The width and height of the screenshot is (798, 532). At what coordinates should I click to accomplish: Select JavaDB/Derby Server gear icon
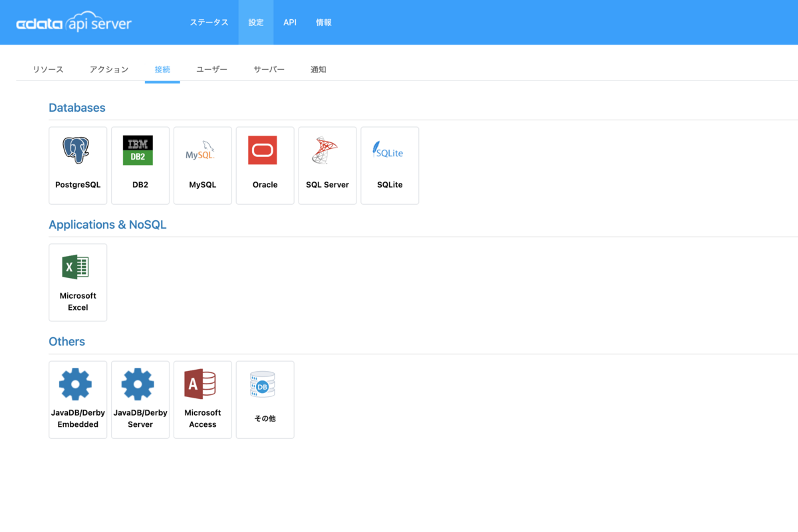point(138,384)
